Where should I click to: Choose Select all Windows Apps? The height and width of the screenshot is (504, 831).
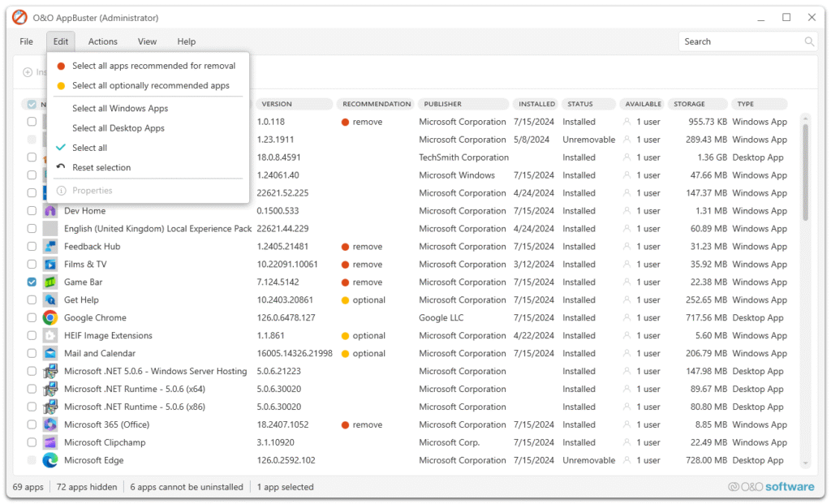[120, 109]
